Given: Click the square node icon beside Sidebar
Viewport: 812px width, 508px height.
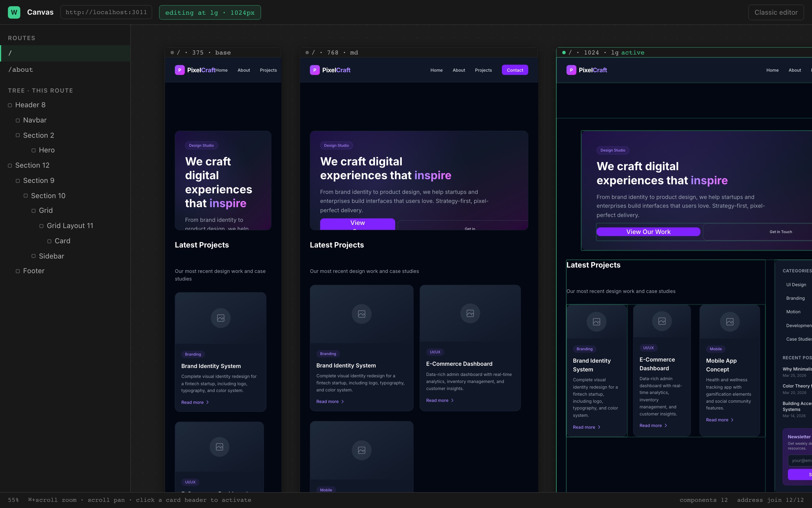Looking at the screenshot, I should pos(34,256).
